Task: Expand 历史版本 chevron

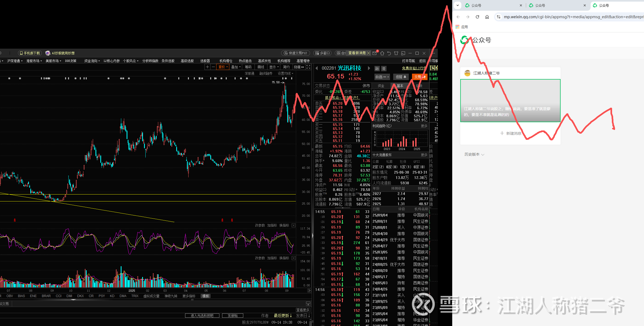Action: (483, 155)
